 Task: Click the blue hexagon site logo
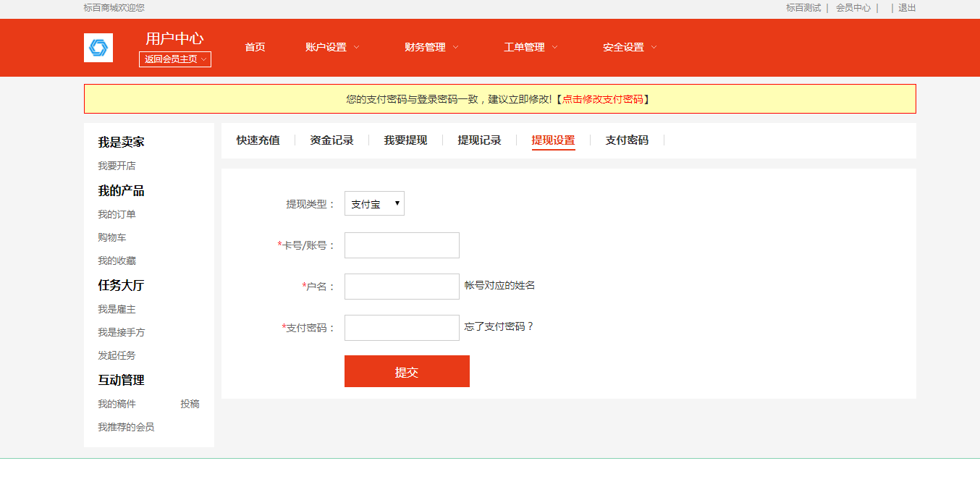click(x=98, y=48)
